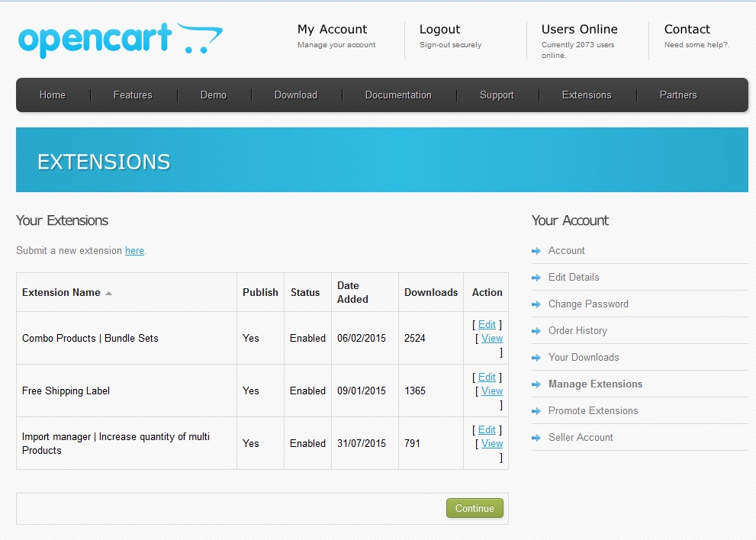Click the Date Added column header
The height and width of the screenshot is (540, 756).
352,293
